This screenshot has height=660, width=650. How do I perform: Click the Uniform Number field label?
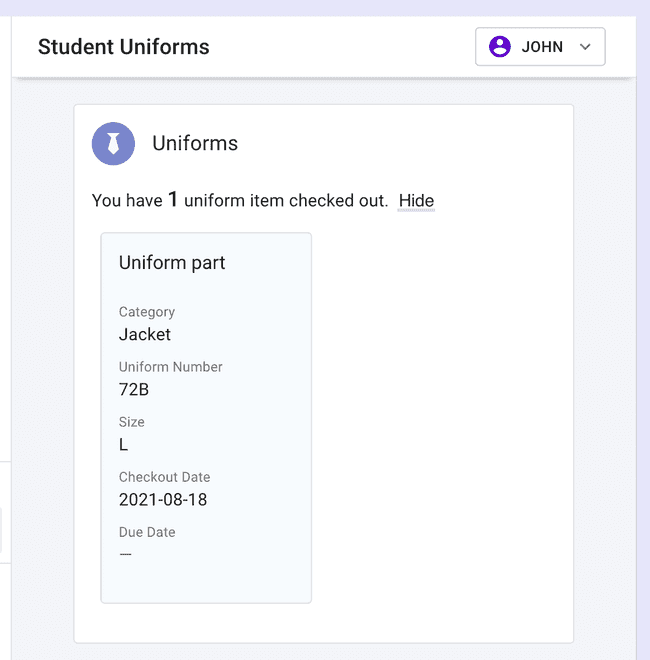[x=171, y=367]
